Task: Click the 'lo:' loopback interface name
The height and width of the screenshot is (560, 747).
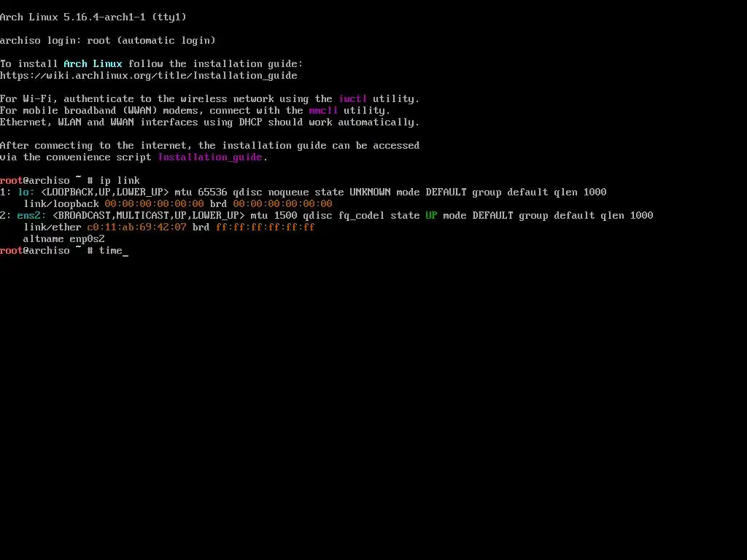Action: click(x=26, y=192)
